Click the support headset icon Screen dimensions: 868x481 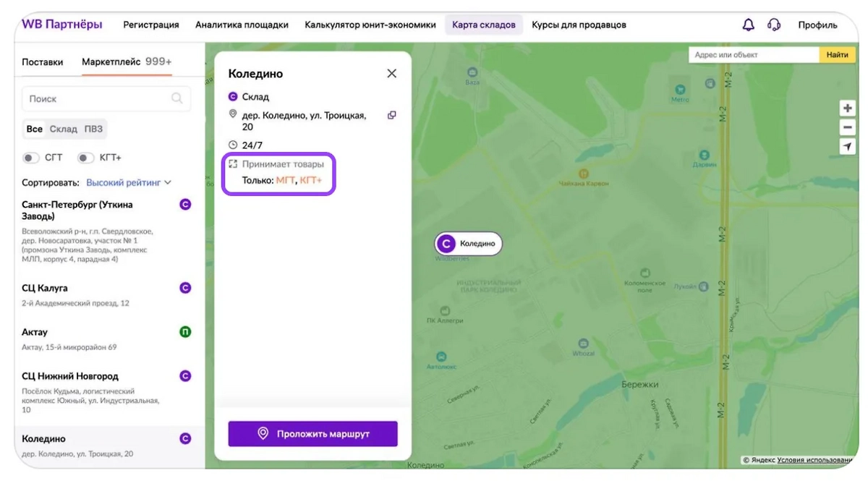[774, 25]
